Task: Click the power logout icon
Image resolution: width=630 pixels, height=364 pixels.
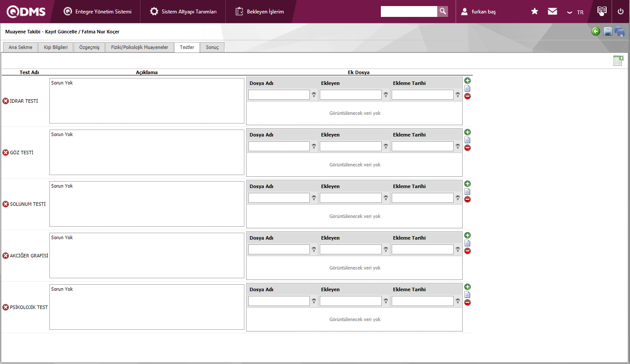Action: (620, 12)
